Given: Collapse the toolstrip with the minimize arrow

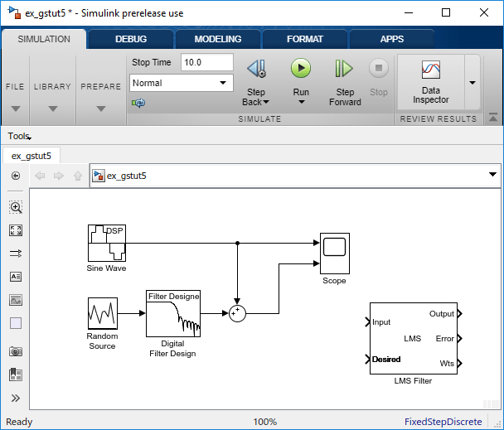Looking at the screenshot, I should [493, 118].
